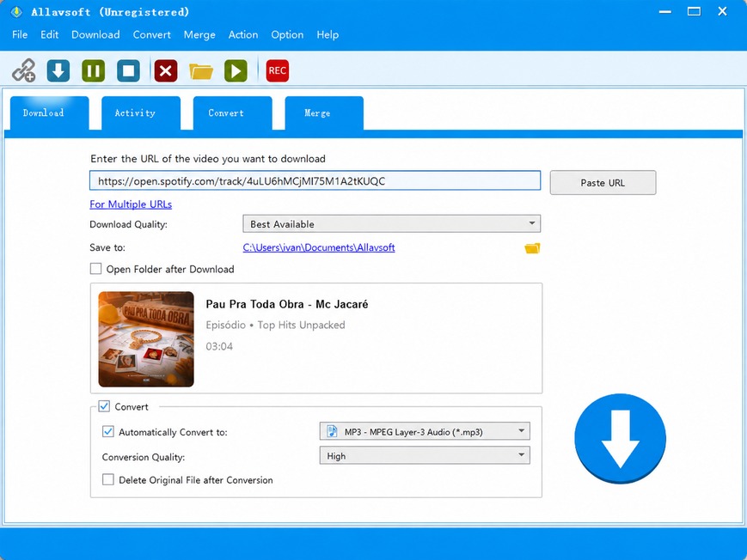Start download with blue arrow toolbar icon
The height and width of the screenshot is (560, 747).
(58, 70)
